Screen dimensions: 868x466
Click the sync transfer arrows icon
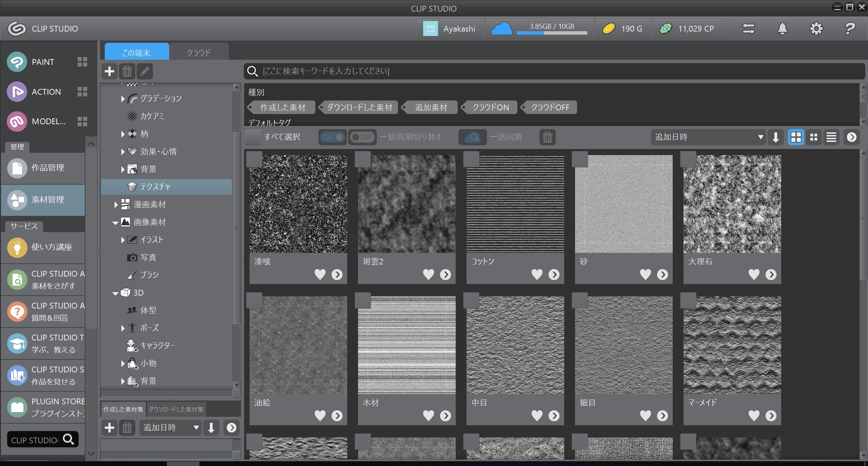point(748,29)
